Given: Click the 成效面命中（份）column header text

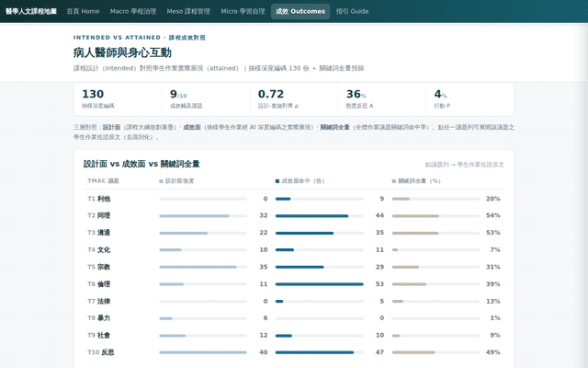Looking at the screenshot, I should [303, 181].
